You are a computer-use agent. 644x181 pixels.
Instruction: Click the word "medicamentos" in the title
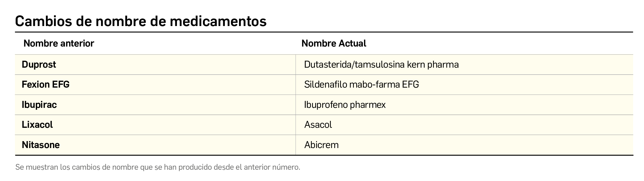click(x=218, y=21)
